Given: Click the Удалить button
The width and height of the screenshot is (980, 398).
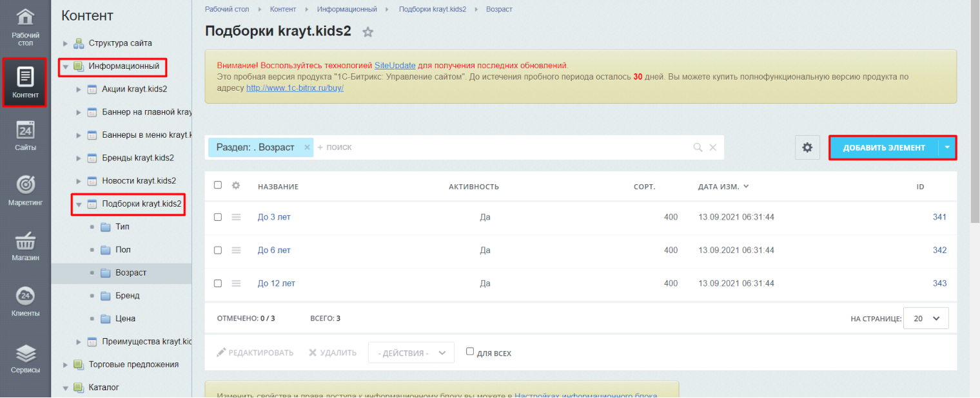Looking at the screenshot, I should point(333,353).
